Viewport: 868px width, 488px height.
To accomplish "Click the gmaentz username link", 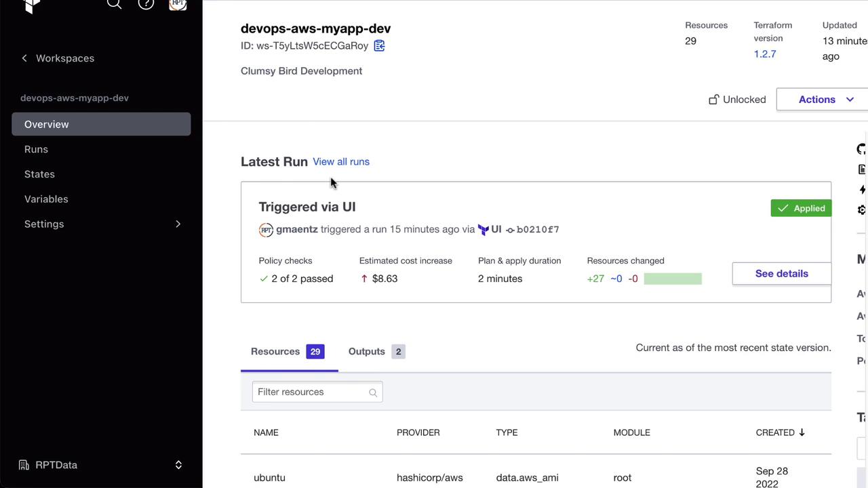I will click(x=297, y=229).
